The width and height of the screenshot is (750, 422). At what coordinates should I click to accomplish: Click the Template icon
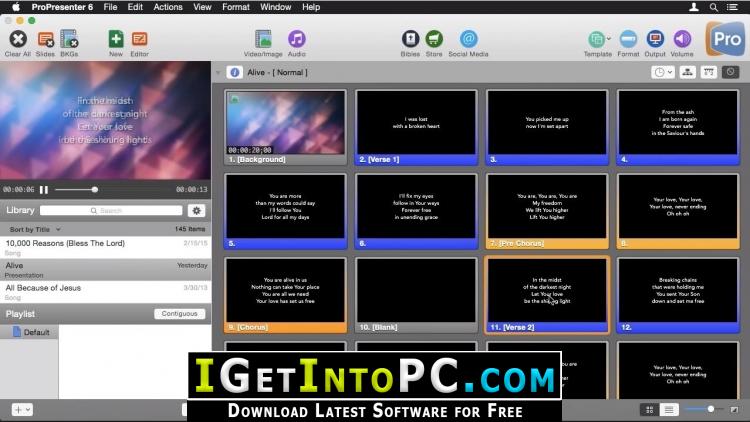pyautogui.click(x=596, y=39)
